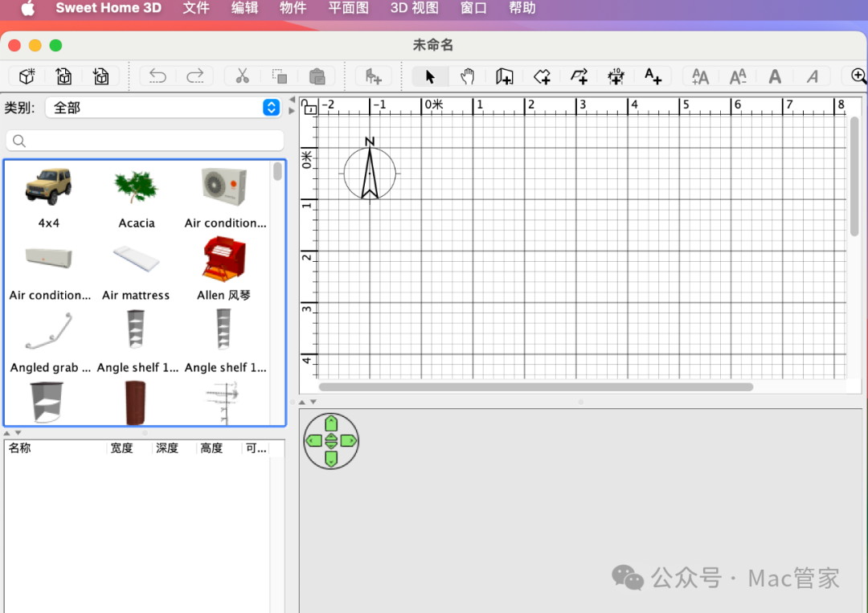Activate the Select arrow tool
The height and width of the screenshot is (613, 868).
coord(430,76)
